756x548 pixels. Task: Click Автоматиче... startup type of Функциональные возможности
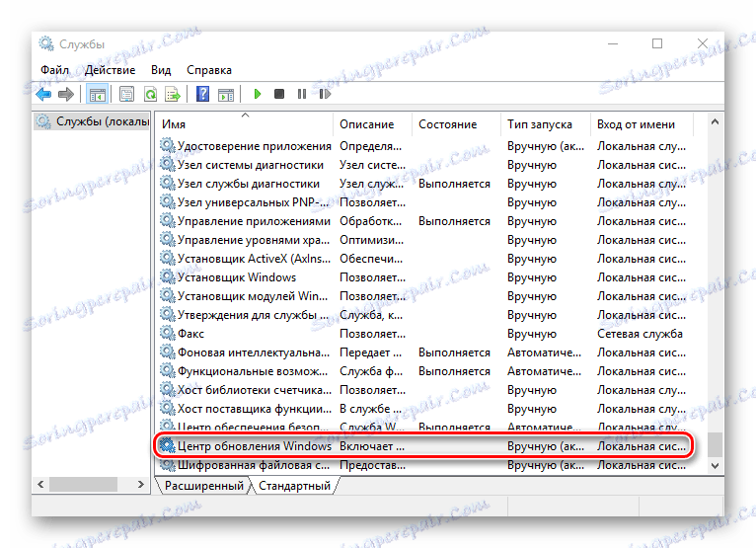tap(544, 371)
